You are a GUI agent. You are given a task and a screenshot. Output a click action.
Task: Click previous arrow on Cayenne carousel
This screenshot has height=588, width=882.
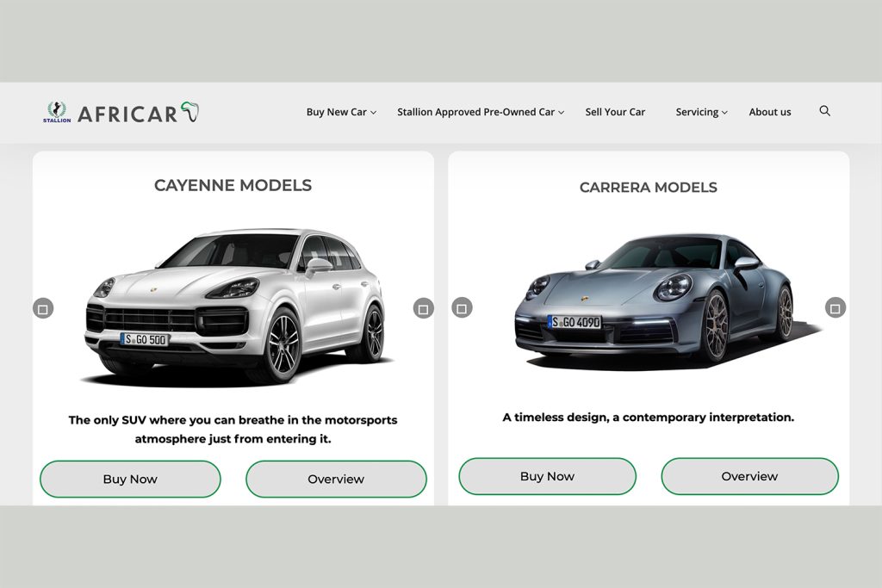pos(43,308)
